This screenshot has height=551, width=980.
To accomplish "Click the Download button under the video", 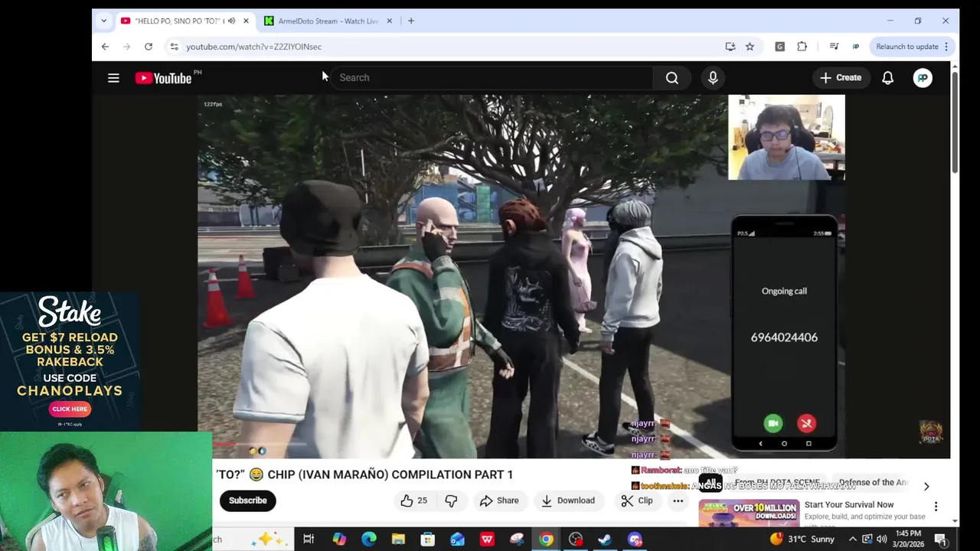I will tap(568, 500).
